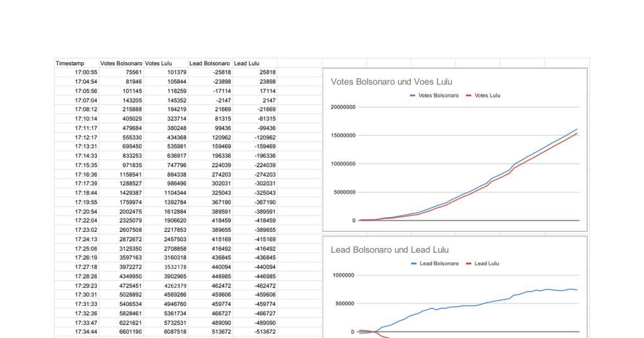Select the Lead Bolsonaro cell showing -25818
Image resolution: width=644 pixels, height=338 pixels.
pyautogui.click(x=210, y=72)
